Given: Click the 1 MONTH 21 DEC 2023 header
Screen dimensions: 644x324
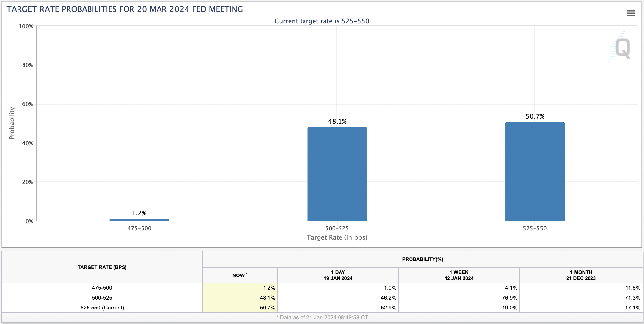Looking at the screenshot, I should pyautogui.click(x=581, y=275).
